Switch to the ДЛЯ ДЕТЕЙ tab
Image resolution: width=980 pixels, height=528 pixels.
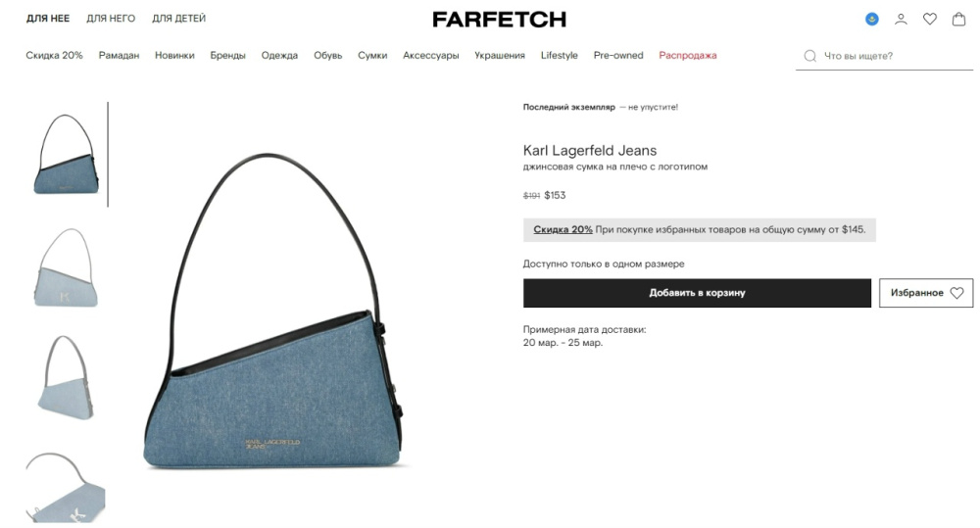click(178, 19)
